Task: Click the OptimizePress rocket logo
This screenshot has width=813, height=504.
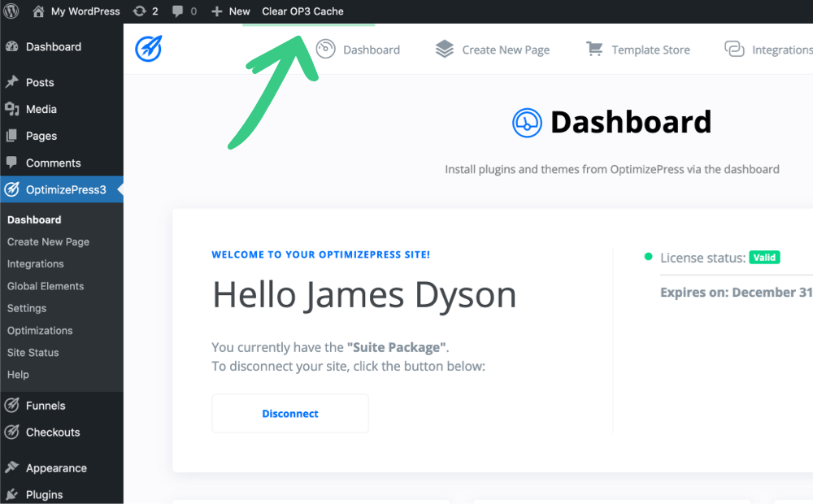Action: (x=149, y=49)
